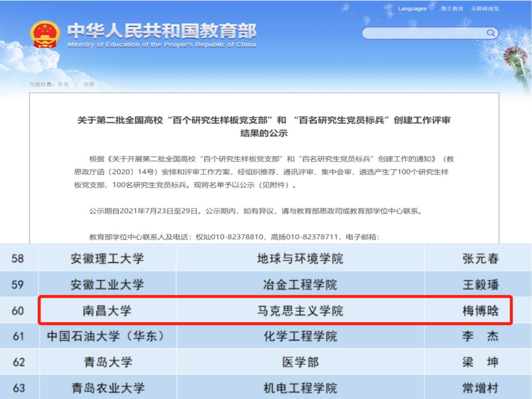Open the Languages dropdown
The image size is (532, 399).
coord(415,8)
